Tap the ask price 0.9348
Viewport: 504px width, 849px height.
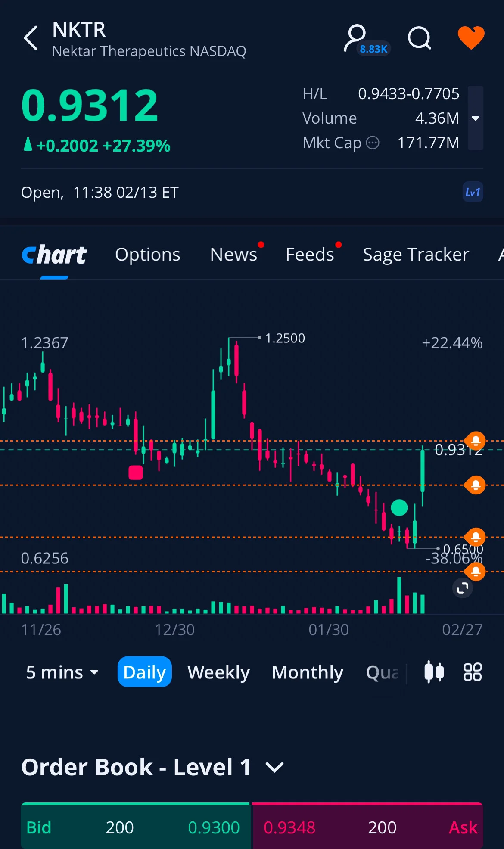[289, 827]
